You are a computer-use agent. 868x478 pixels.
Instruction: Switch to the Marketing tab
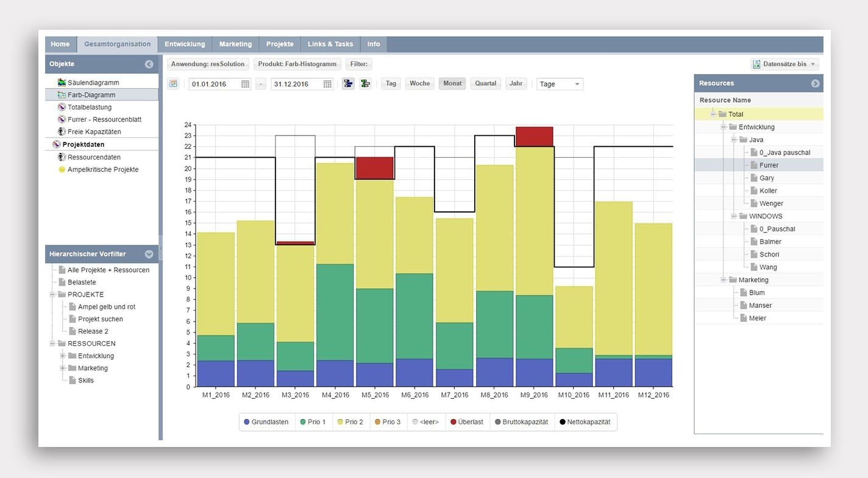click(x=235, y=44)
